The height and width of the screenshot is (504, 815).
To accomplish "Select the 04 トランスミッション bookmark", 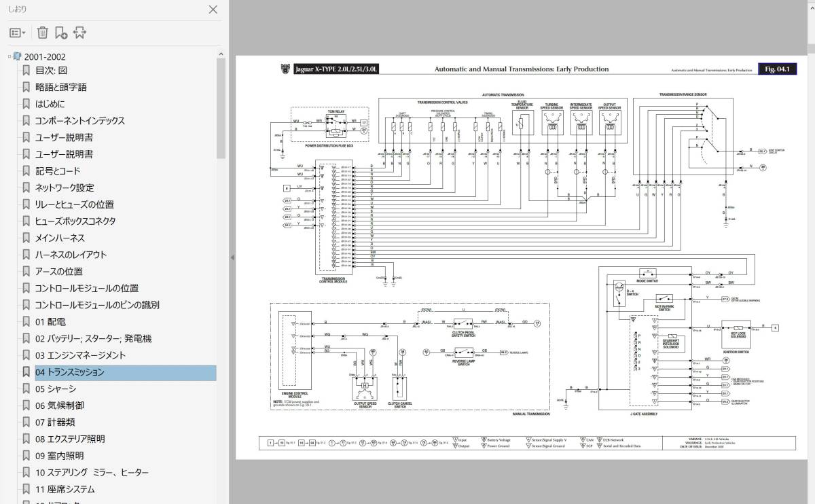I will point(70,372).
